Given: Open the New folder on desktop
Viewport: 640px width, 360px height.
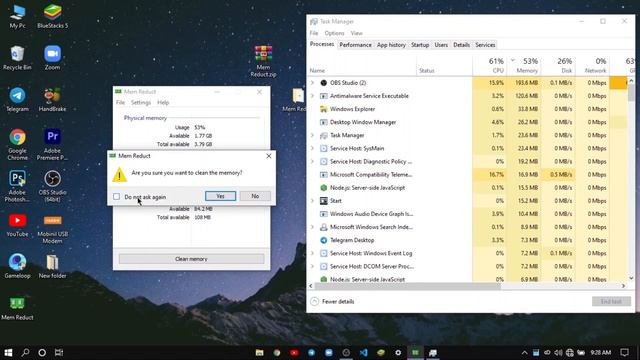Looking at the screenshot, I should tap(52, 266).
